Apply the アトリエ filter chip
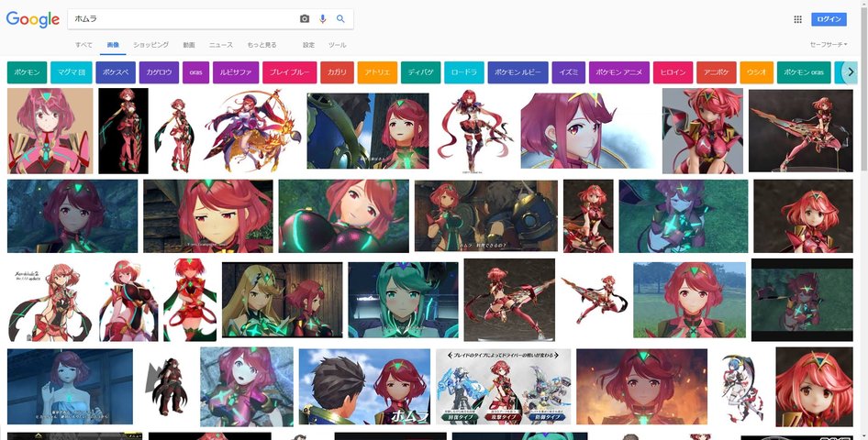Image resolution: width=868 pixels, height=440 pixels. 377,72
